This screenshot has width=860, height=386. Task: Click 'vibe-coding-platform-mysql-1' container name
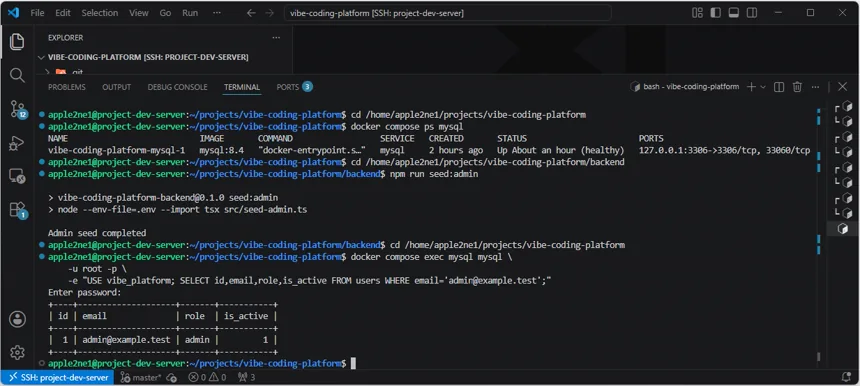click(117, 150)
